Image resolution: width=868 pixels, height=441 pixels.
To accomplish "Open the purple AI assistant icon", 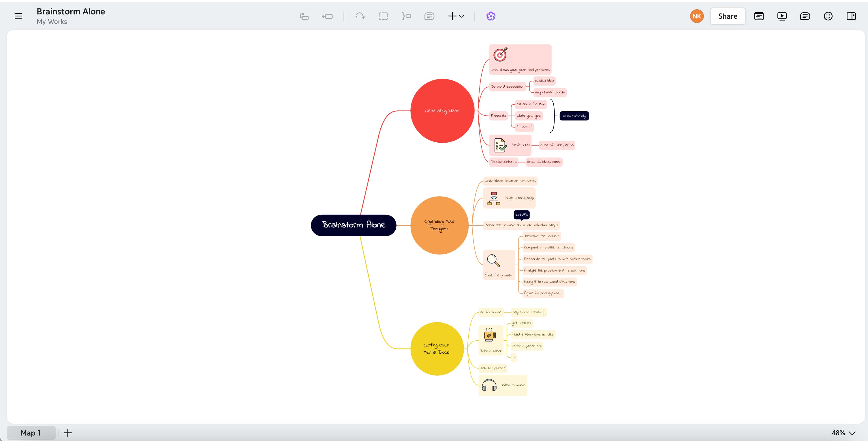I will pyautogui.click(x=491, y=16).
